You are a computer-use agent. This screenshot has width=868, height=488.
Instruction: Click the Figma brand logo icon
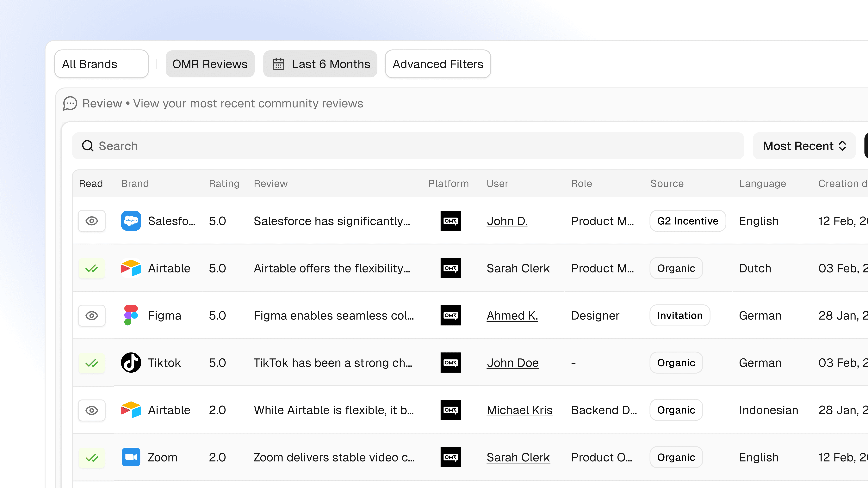[131, 316]
